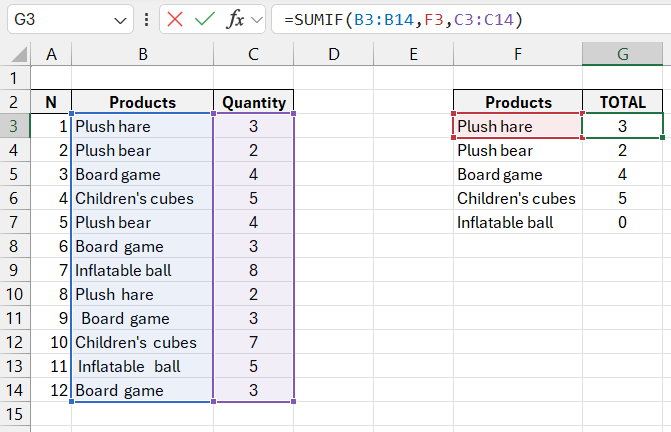Select the Quantity header cell
Image resolution: width=671 pixels, height=432 pixels.
click(254, 102)
